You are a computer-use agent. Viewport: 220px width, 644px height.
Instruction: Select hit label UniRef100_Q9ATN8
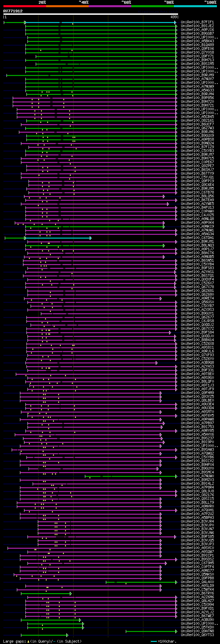tap(197, 631)
